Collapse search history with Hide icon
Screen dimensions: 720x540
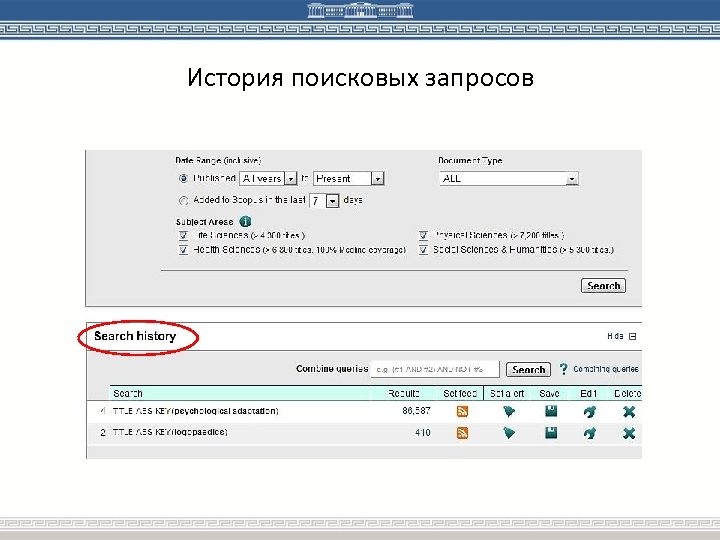click(x=632, y=337)
